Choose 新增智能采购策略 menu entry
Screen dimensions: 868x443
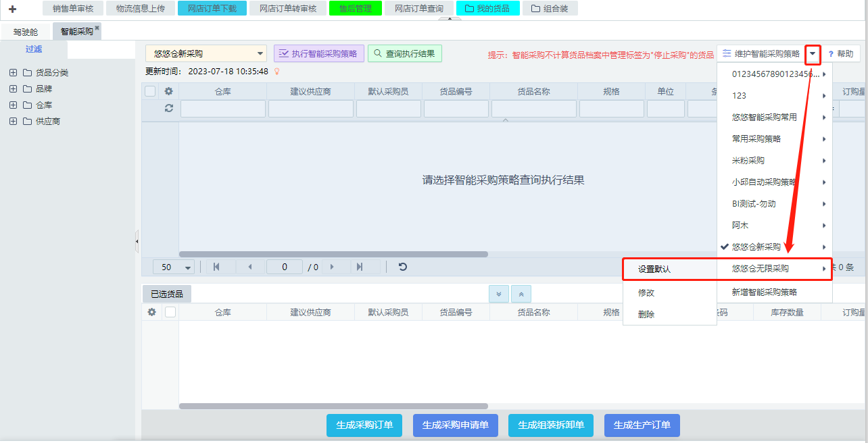[765, 292]
